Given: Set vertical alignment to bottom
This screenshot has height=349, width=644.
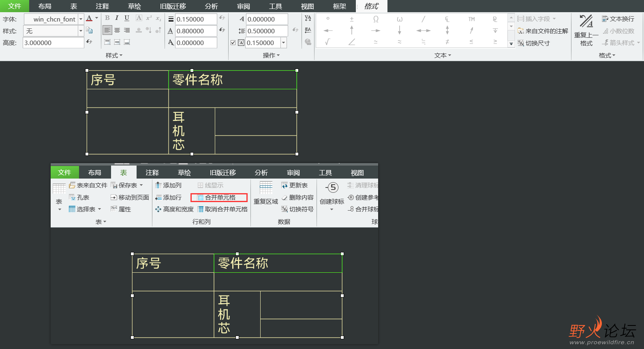Looking at the screenshot, I should coord(127,42).
